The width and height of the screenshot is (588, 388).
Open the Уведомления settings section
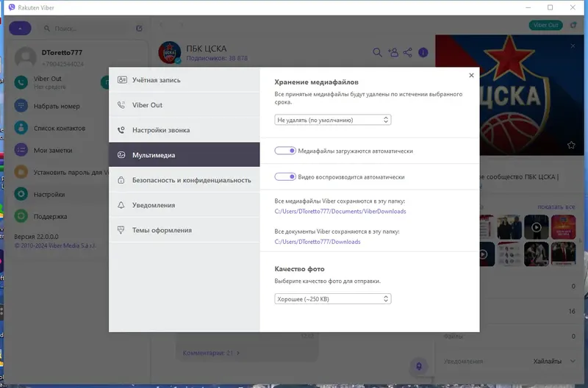(184, 205)
